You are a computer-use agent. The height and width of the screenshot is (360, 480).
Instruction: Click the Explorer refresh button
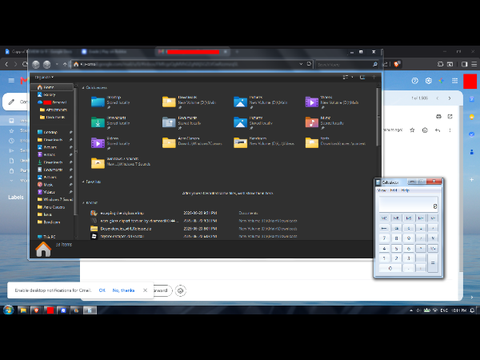309,64
